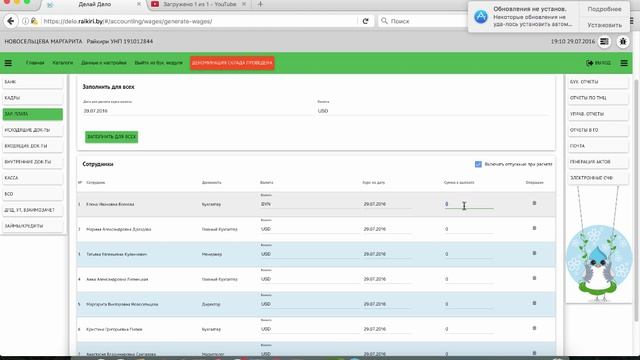Click the browser back arrow button

coord(11,21)
